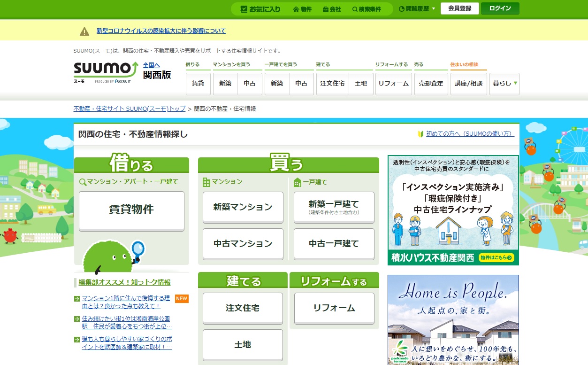Click the beginner leaf mark icon
This screenshot has width=588, height=365.
420,134
